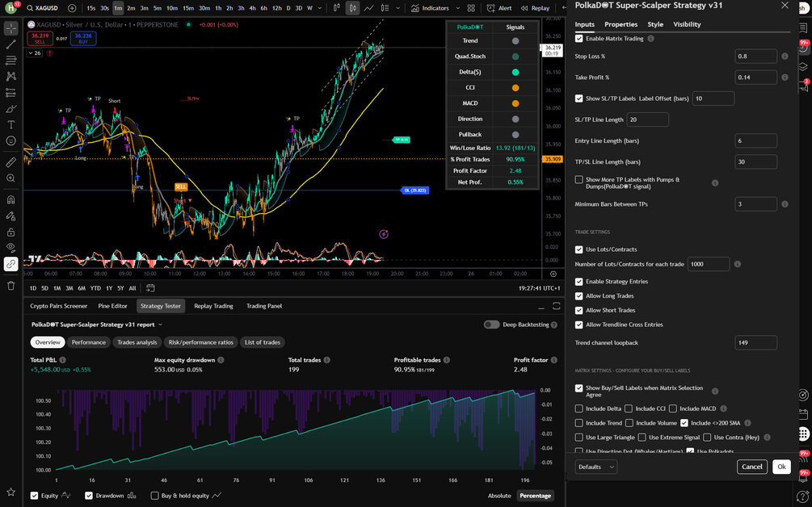Open the favorites star toolbar
This screenshot has height=507, width=812.
(11, 492)
